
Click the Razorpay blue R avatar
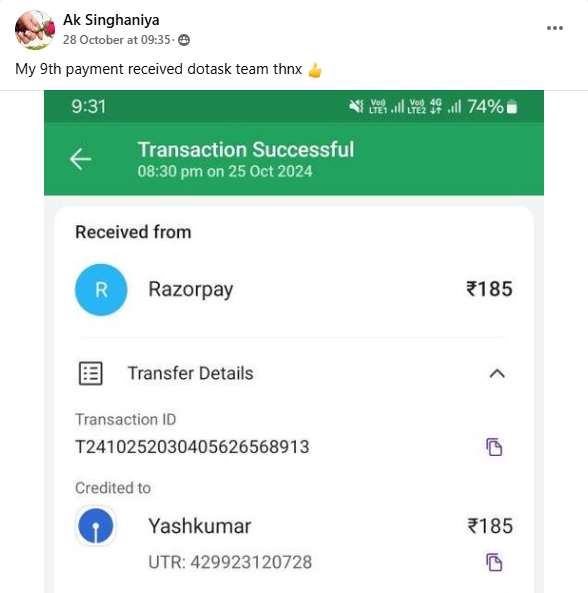point(101,290)
